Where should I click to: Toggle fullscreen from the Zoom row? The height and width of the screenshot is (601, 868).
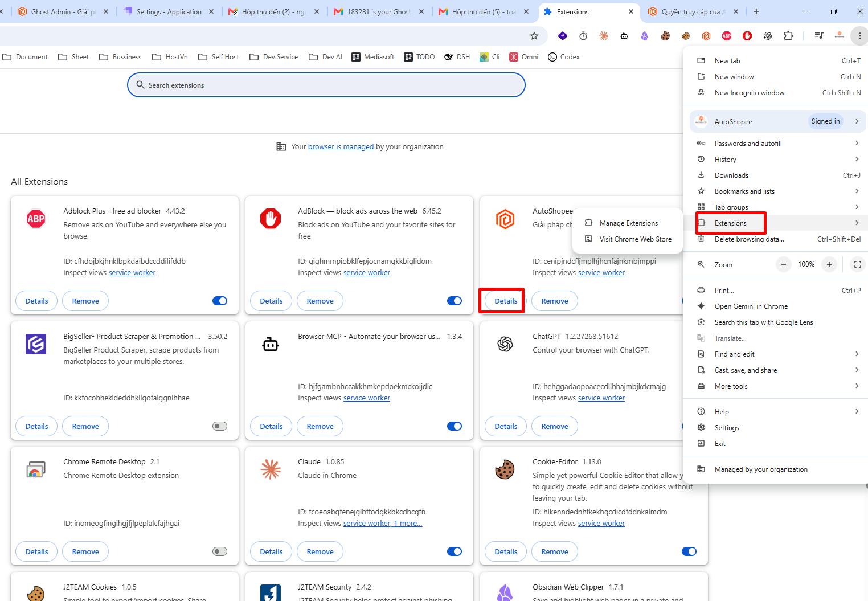click(x=858, y=264)
